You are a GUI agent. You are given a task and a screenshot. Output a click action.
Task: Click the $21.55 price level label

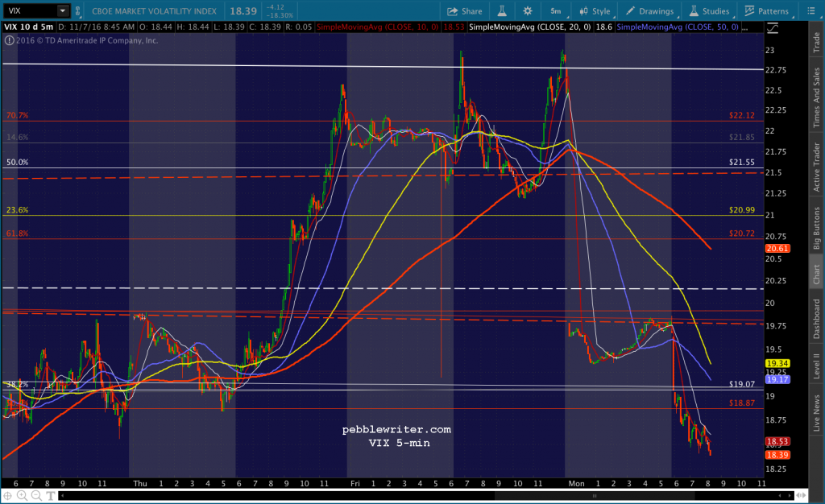pyautogui.click(x=742, y=162)
